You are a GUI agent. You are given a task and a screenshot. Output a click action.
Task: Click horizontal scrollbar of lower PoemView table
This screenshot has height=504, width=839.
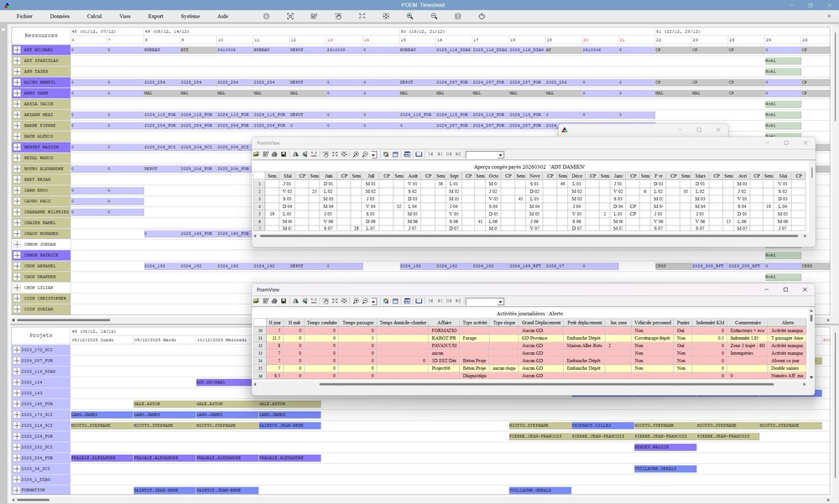(x=546, y=384)
